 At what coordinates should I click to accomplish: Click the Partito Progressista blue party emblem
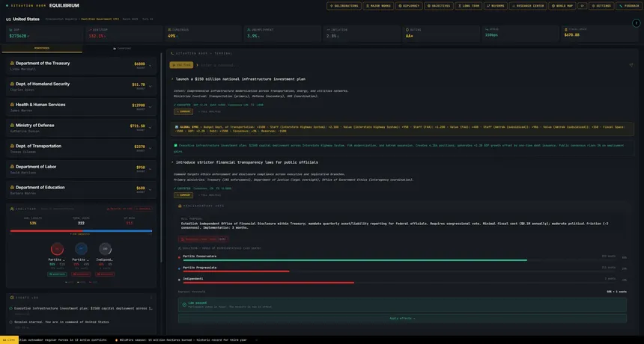click(x=81, y=249)
